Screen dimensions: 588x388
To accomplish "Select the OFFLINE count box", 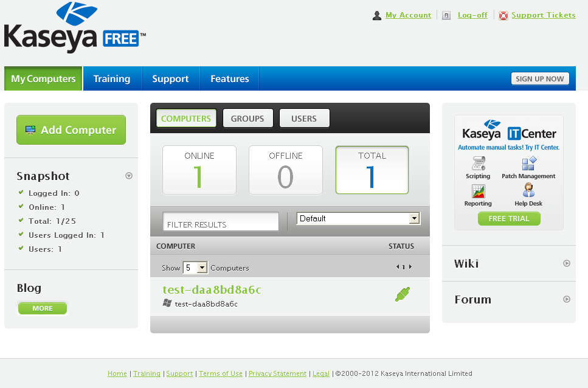I will click(285, 170).
